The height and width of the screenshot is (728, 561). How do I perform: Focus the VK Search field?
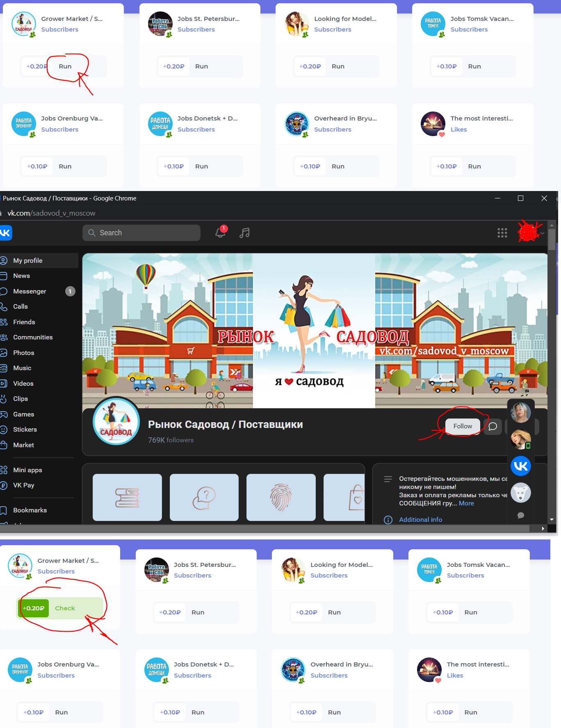coord(141,233)
